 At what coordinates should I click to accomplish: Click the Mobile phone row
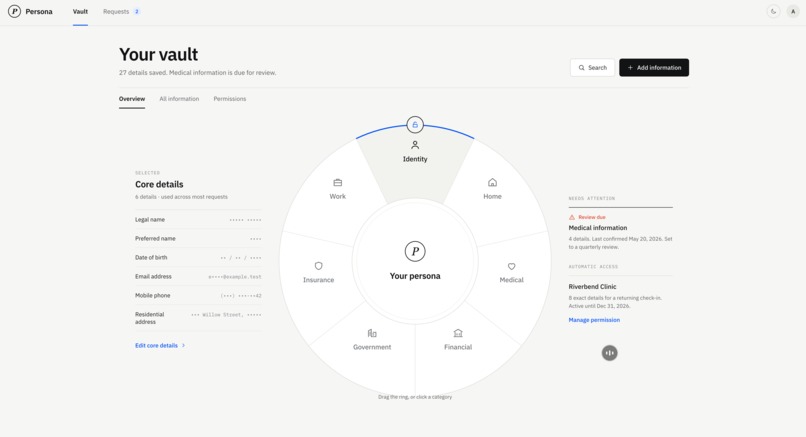(x=198, y=296)
